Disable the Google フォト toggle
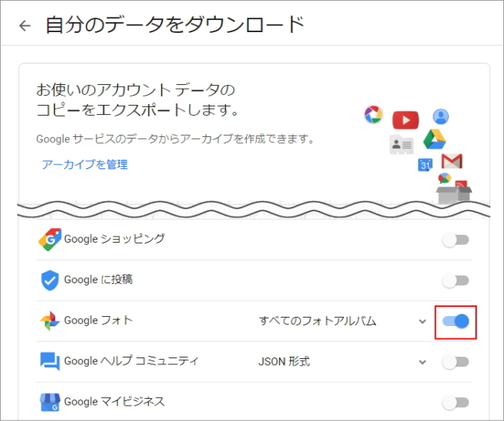The image size is (504, 421). click(456, 321)
